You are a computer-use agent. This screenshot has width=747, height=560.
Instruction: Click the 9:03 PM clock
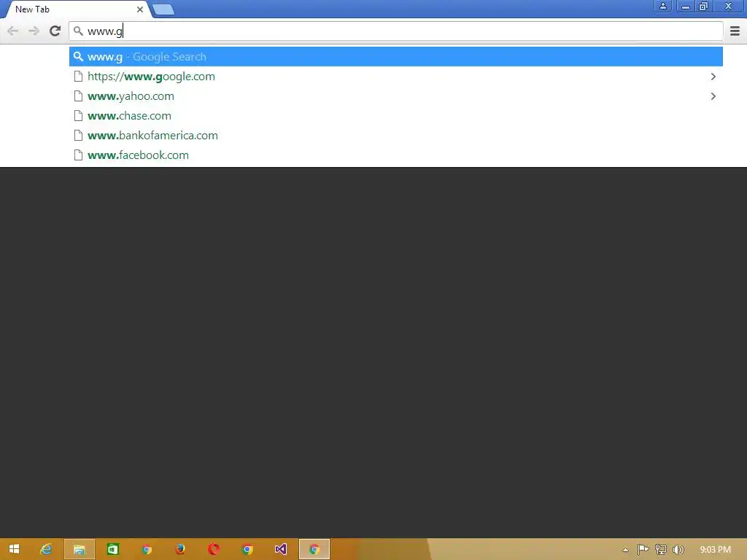point(715,550)
